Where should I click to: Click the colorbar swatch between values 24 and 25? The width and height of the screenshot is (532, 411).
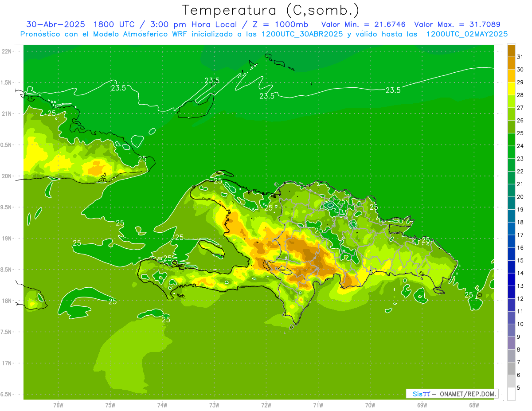511,140
